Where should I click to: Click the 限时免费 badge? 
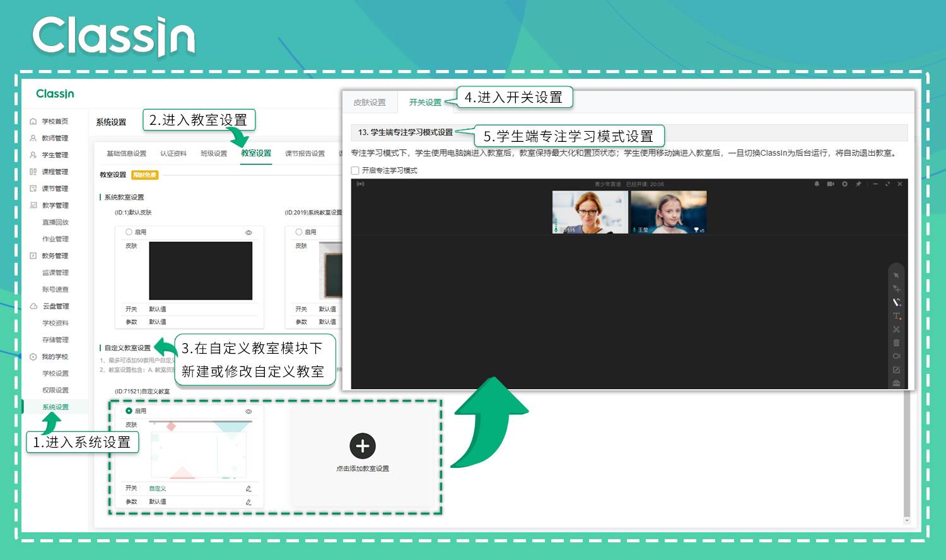(145, 175)
